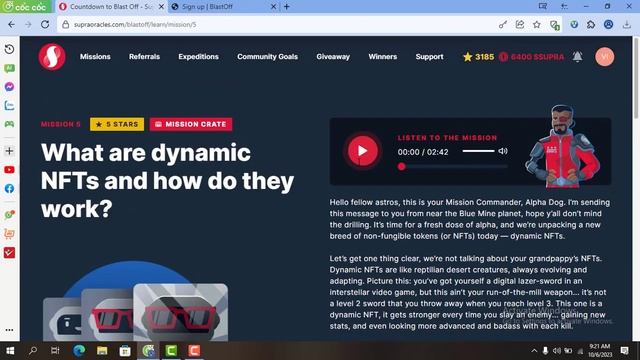
Task: Open Microsoft Edge from taskbar
Action: pos(79,351)
